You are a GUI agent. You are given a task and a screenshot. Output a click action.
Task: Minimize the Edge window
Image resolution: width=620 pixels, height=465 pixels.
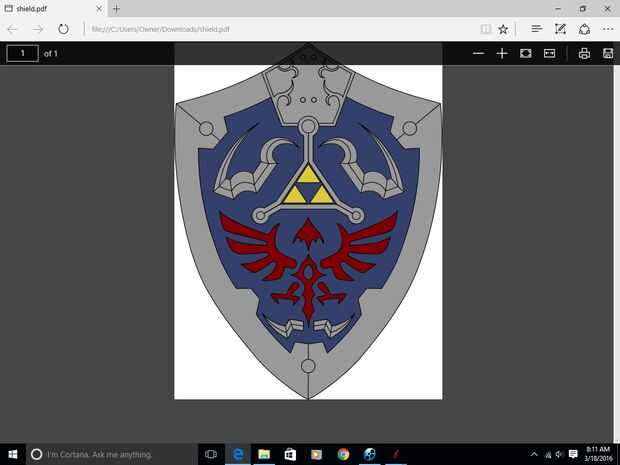558,8
